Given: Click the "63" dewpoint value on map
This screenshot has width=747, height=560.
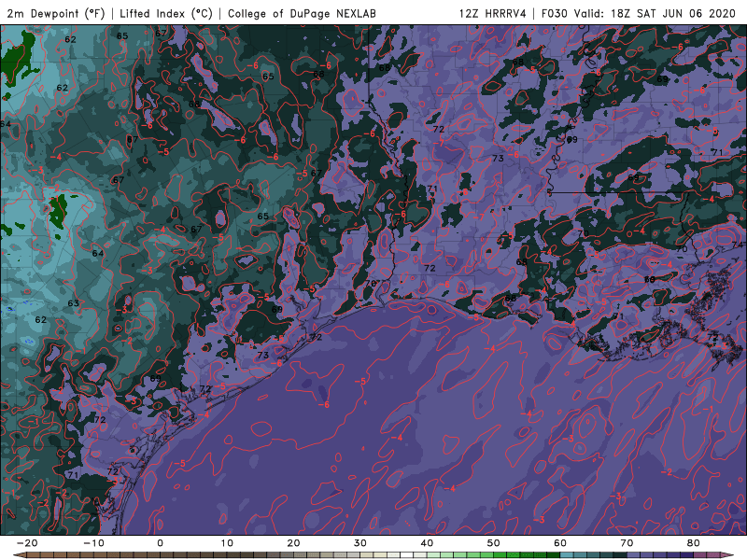Looking at the screenshot, I should click(73, 303).
